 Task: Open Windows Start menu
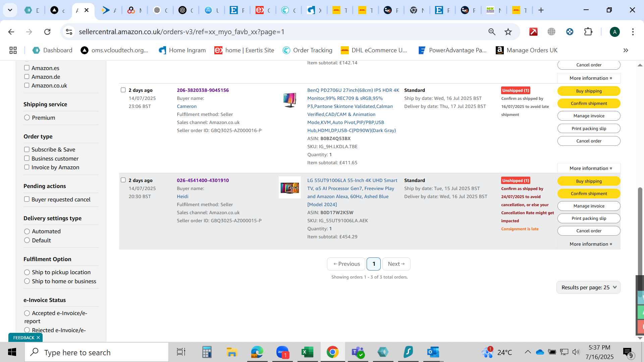click(12, 352)
